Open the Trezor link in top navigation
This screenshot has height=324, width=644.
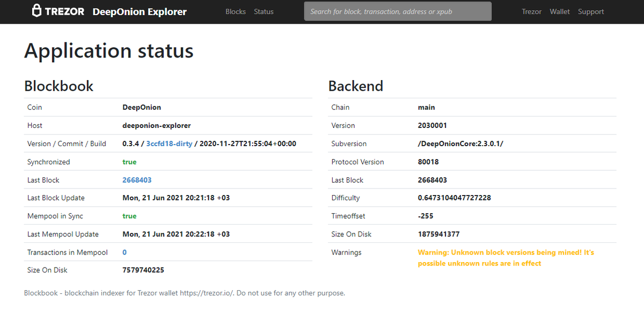(x=532, y=11)
